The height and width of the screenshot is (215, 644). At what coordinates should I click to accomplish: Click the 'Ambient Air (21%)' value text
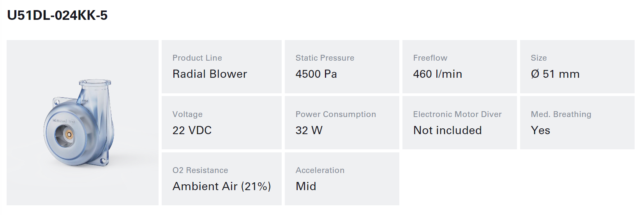point(222,186)
